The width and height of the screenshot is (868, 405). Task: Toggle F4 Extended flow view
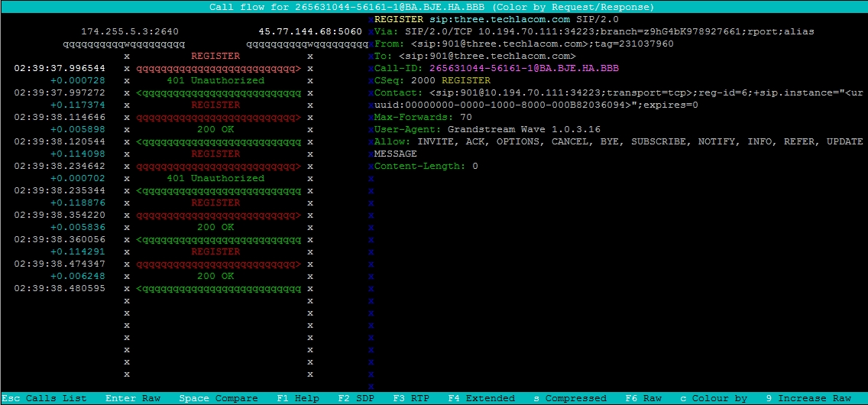481,398
